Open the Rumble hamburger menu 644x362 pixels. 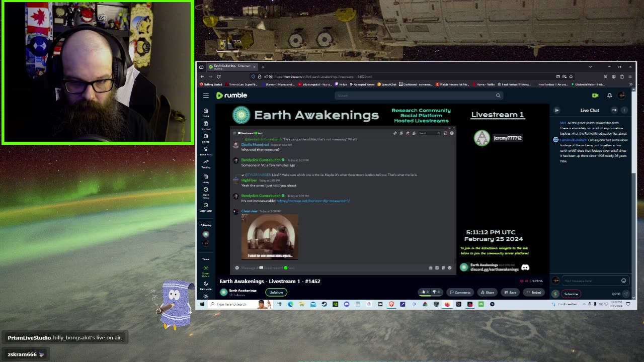coord(206,96)
